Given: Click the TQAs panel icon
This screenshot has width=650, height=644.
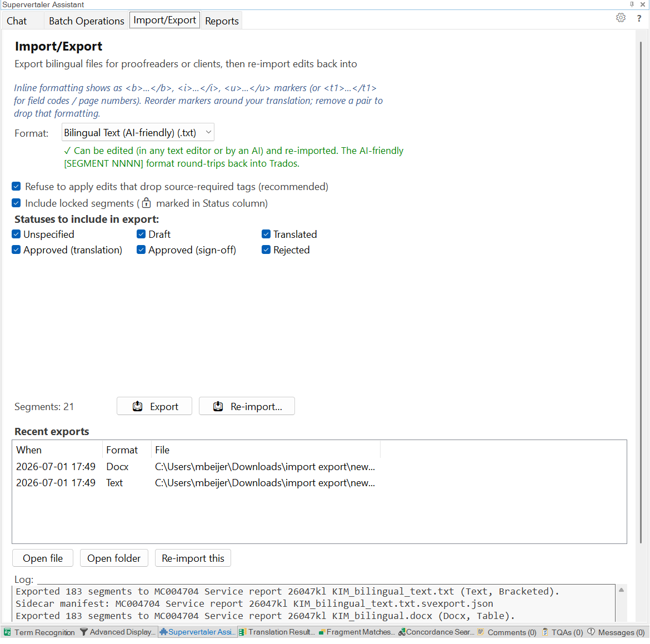Looking at the screenshot, I should pos(545,632).
